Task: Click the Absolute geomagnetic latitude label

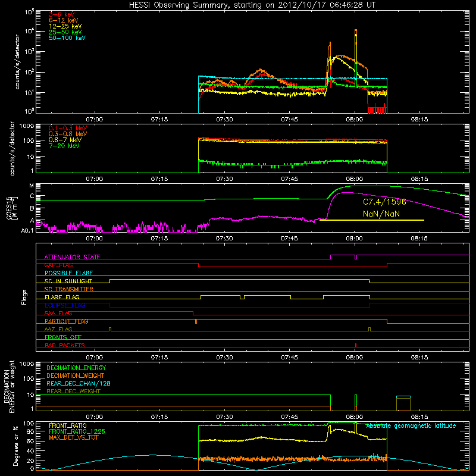Action: [x=411, y=426]
